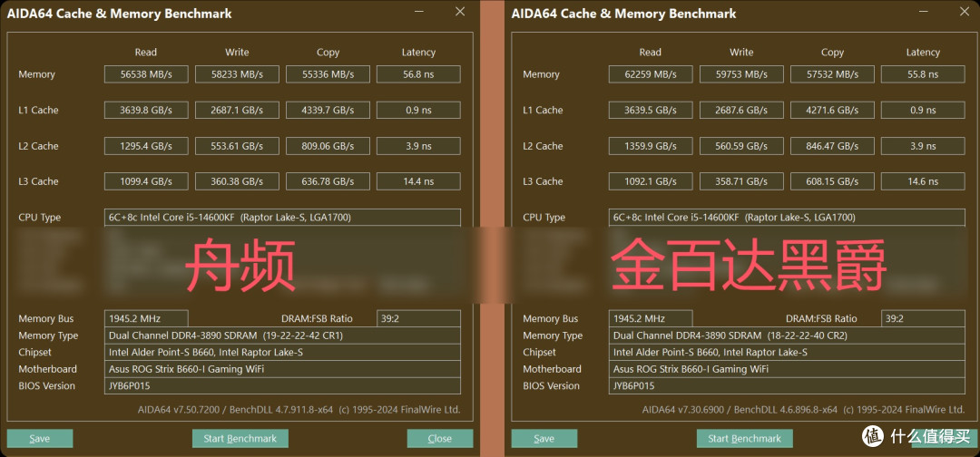Click the Close button beside v7.50.7200 Start Benchmark
This screenshot has width=980, height=457.
440,438
